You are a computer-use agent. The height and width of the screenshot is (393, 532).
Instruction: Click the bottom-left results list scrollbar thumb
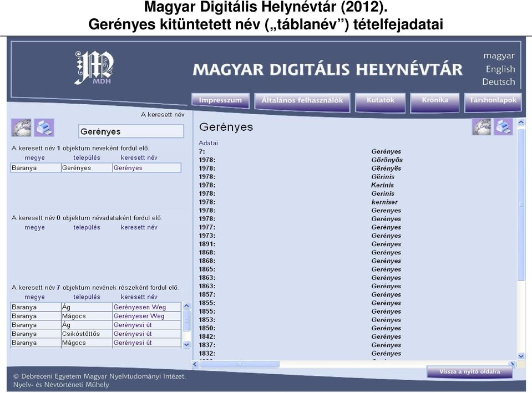pyautogui.click(x=186, y=320)
